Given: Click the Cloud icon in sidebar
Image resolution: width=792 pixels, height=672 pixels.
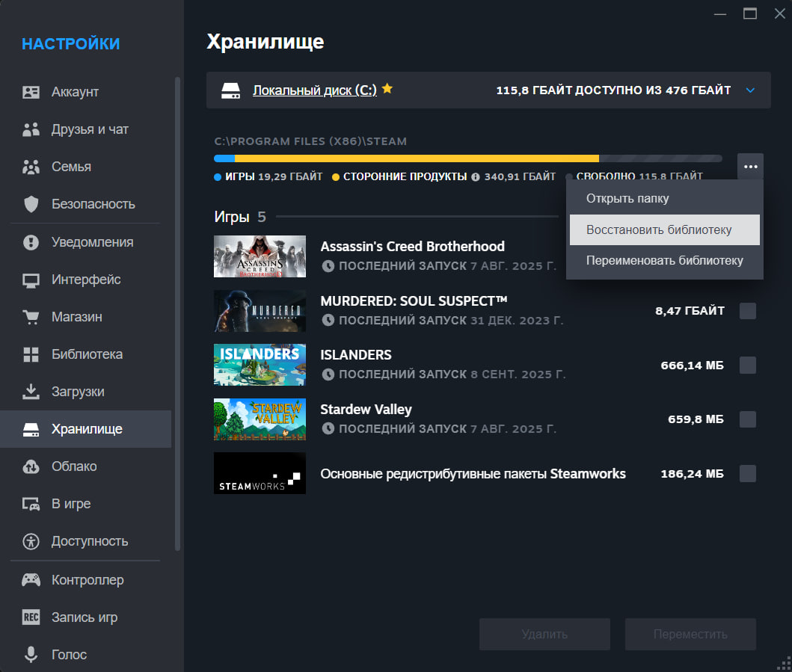Looking at the screenshot, I should pos(31,466).
